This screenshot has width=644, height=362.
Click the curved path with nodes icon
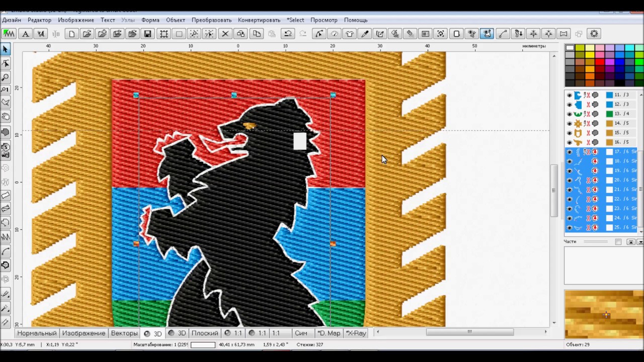coord(503,34)
